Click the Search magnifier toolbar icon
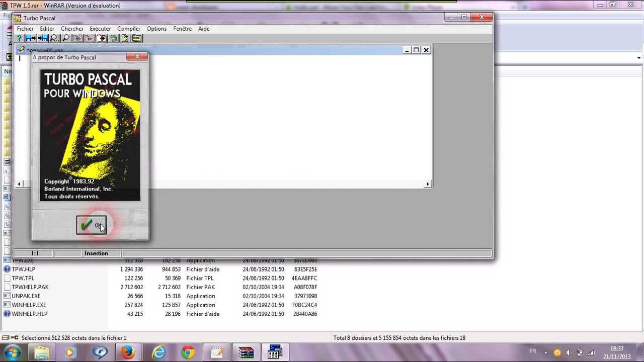 coord(54,38)
